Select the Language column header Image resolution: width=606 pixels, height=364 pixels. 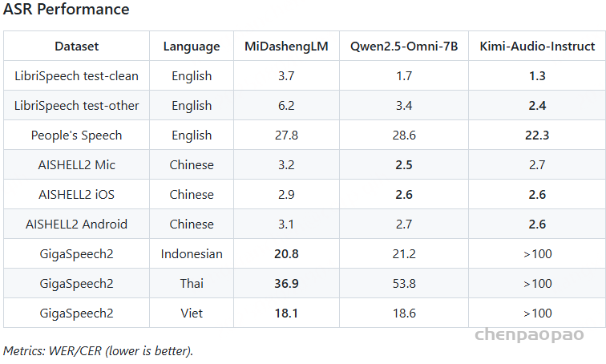coord(192,47)
